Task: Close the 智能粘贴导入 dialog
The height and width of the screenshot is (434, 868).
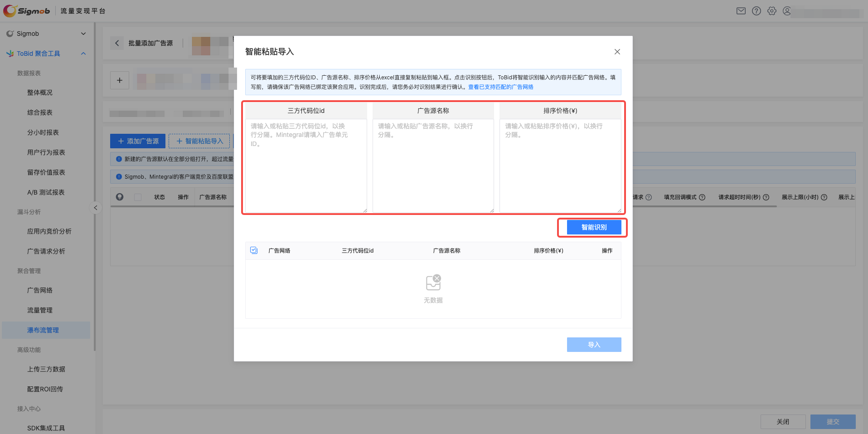Action: pos(617,52)
